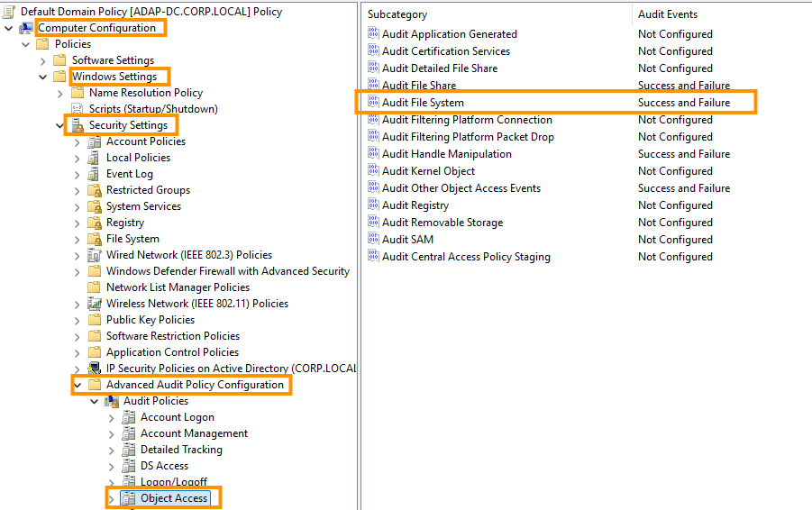Click the Event Log icon
812x510 pixels.
(95, 173)
